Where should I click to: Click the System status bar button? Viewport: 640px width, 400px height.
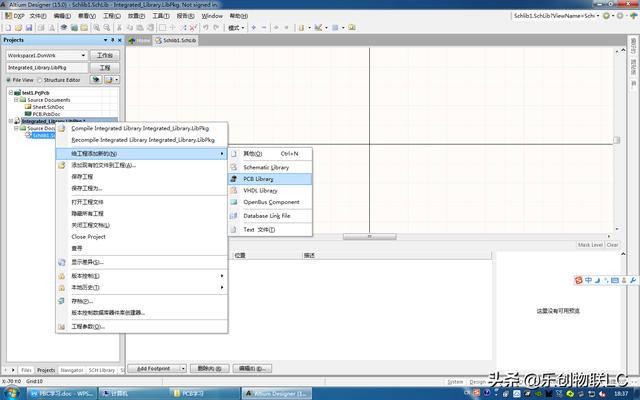pyautogui.click(x=455, y=382)
